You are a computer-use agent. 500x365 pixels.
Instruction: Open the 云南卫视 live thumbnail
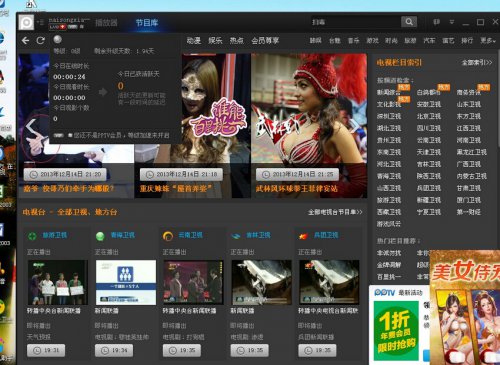click(194, 282)
